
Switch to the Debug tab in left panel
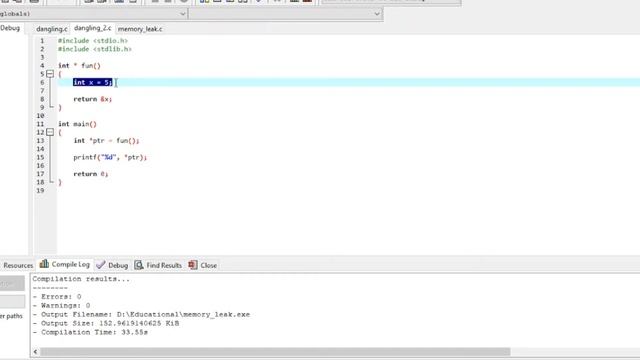point(10,28)
